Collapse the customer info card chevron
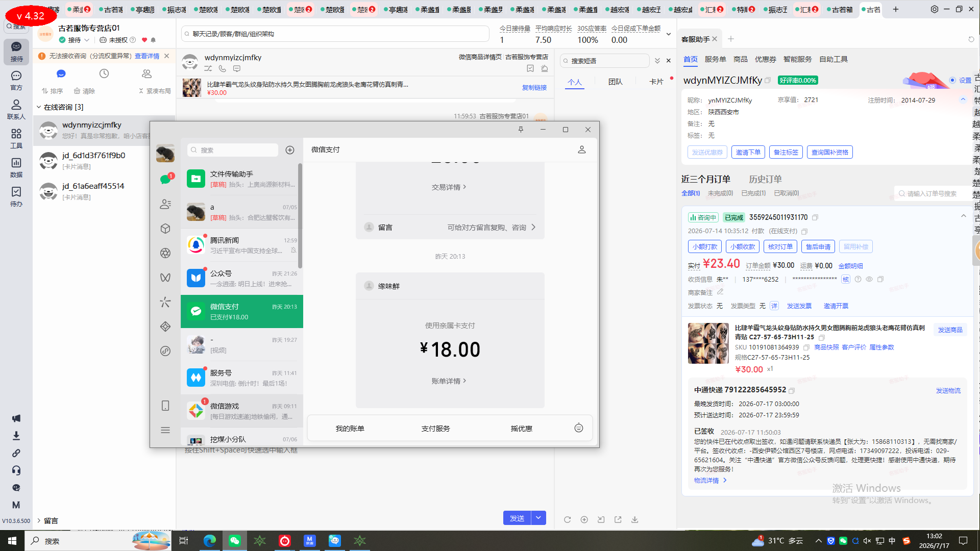The width and height of the screenshot is (980, 551). [963, 99]
